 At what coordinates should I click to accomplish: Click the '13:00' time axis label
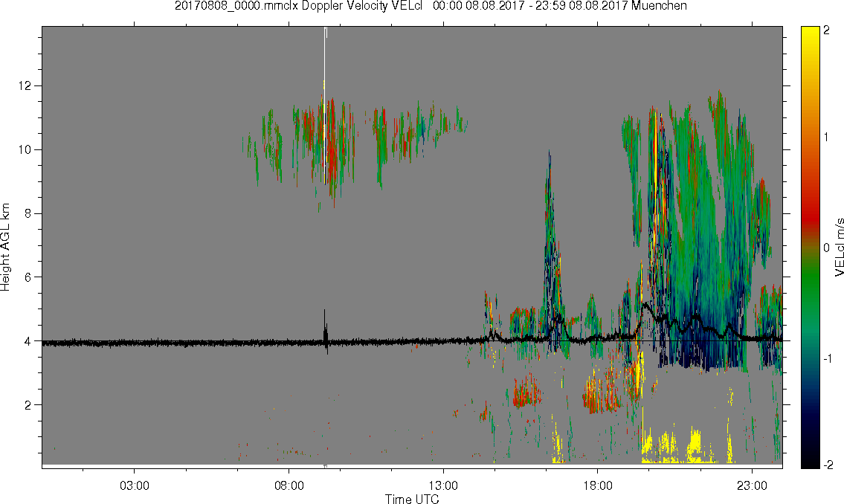tap(443, 486)
